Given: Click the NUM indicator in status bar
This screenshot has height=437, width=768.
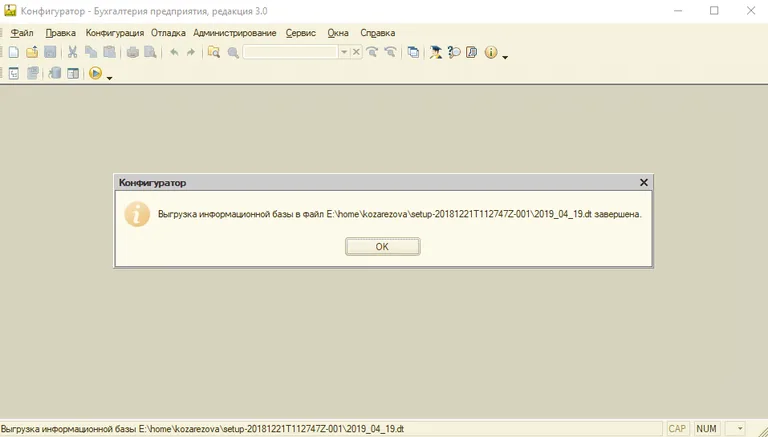Looking at the screenshot, I should 707,429.
